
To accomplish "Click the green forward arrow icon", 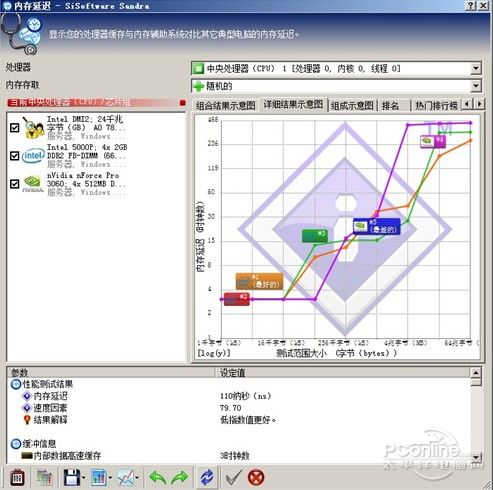I will point(179,478).
